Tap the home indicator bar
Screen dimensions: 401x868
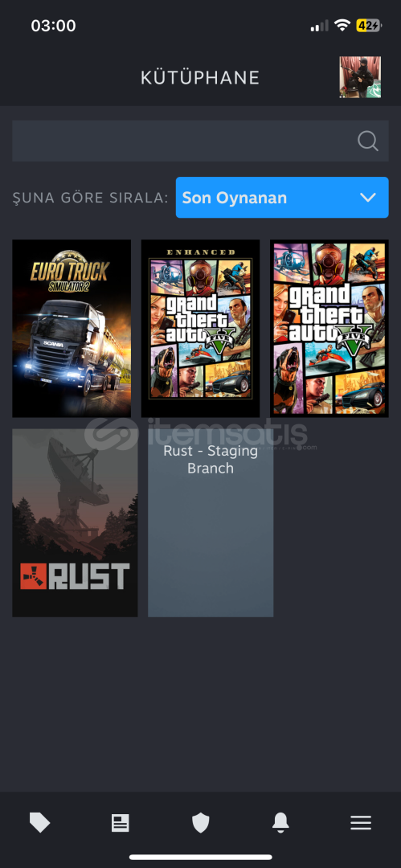point(201,857)
